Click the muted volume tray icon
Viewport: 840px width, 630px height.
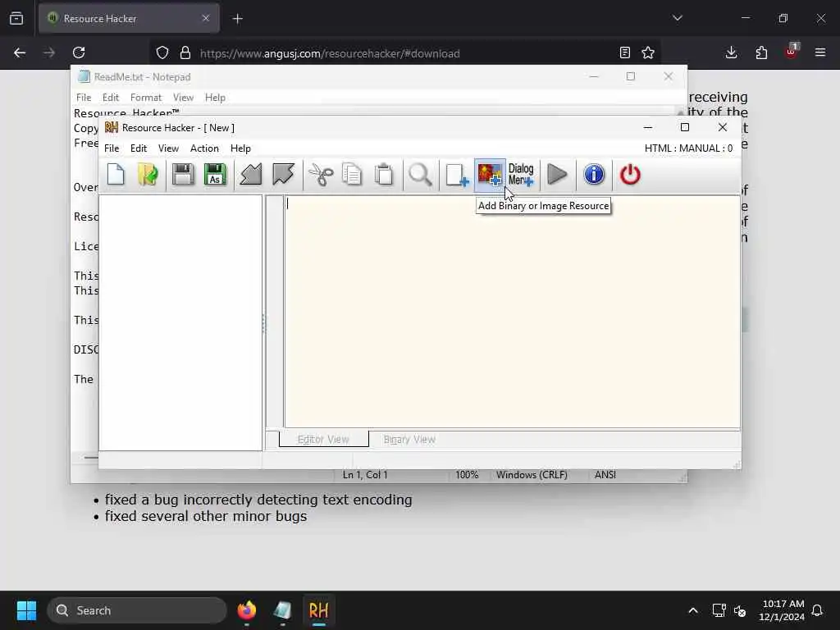[741, 610]
